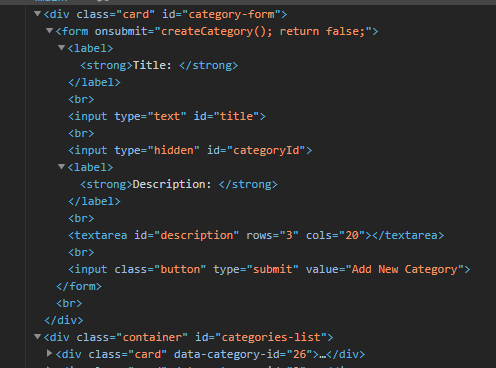The image size is (496, 368).
Task: Click the "Add New Category" value attribute text
Action: pyautogui.click(x=405, y=269)
